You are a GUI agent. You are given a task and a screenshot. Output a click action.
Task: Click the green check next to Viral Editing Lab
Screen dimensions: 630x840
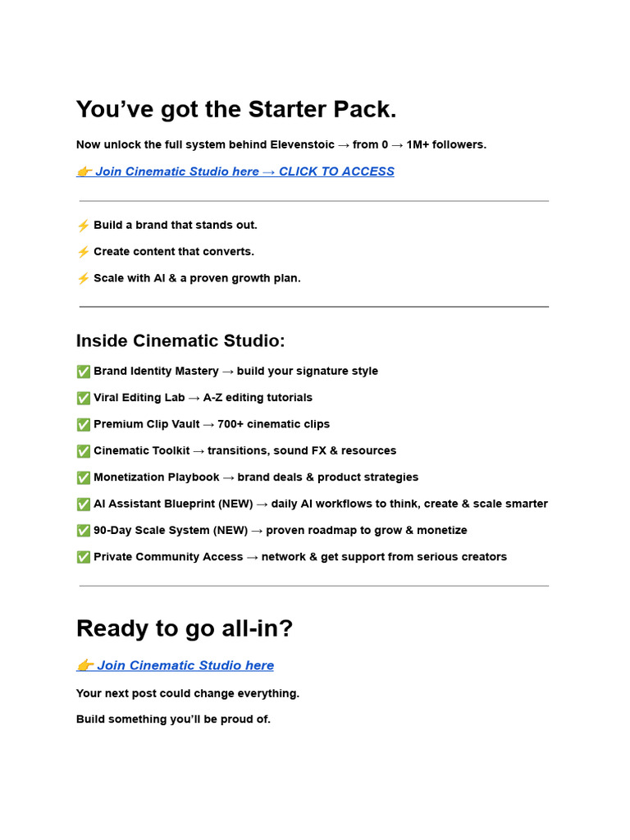(x=84, y=398)
